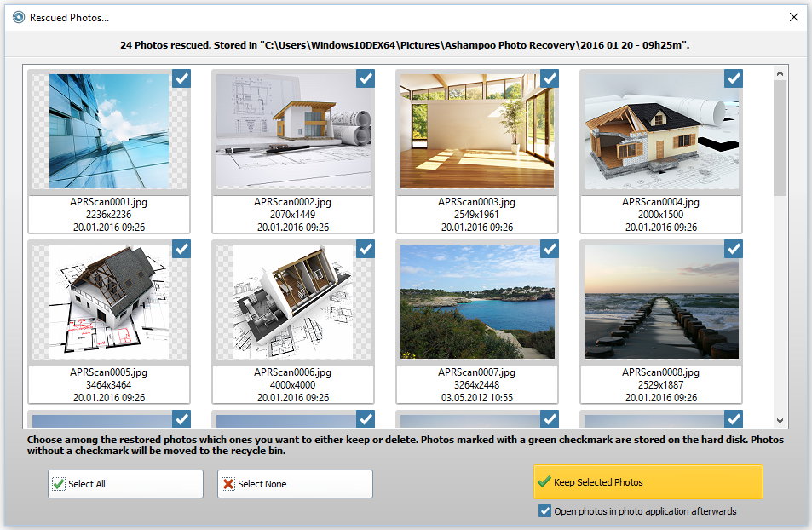Select the APRScan0005.jpg house plan thumbnail
This screenshot has width=812, height=530.
(x=108, y=302)
